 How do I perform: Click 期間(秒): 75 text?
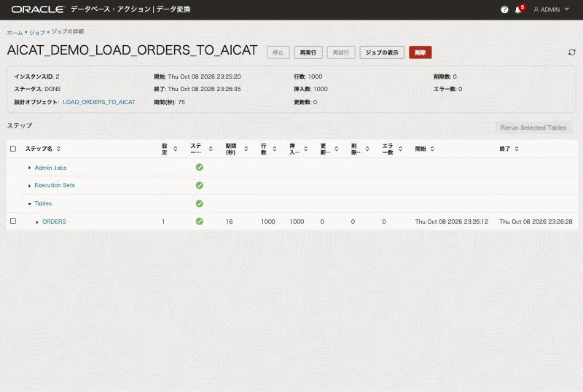tap(169, 102)
